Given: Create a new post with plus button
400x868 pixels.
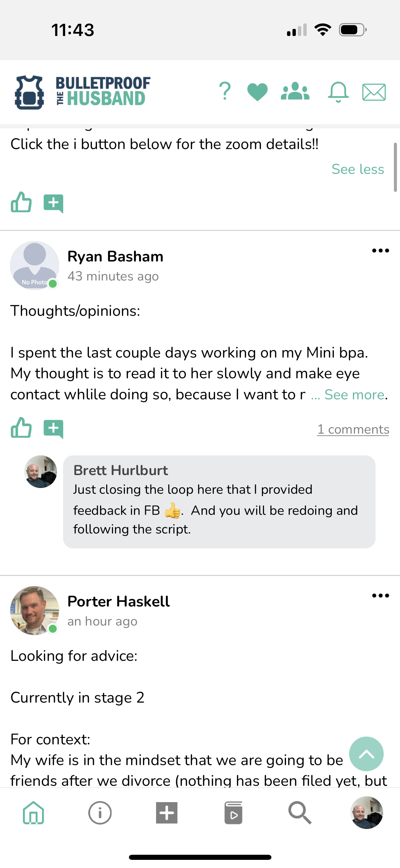Looking at the screenshot, I should 167,813.
